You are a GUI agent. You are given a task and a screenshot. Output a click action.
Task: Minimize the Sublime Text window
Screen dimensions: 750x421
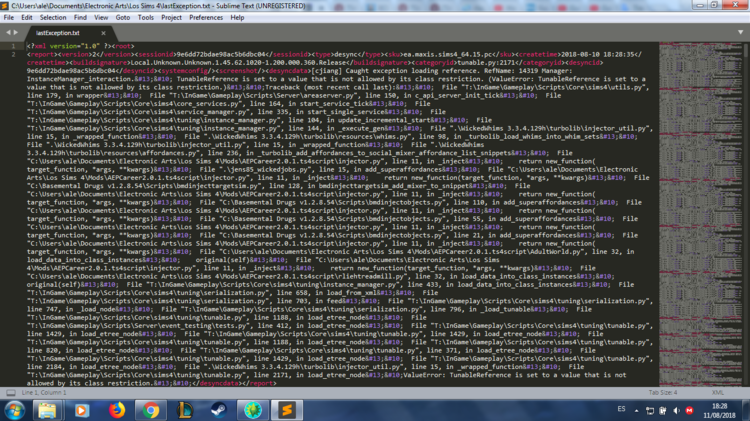click(700, 5)
